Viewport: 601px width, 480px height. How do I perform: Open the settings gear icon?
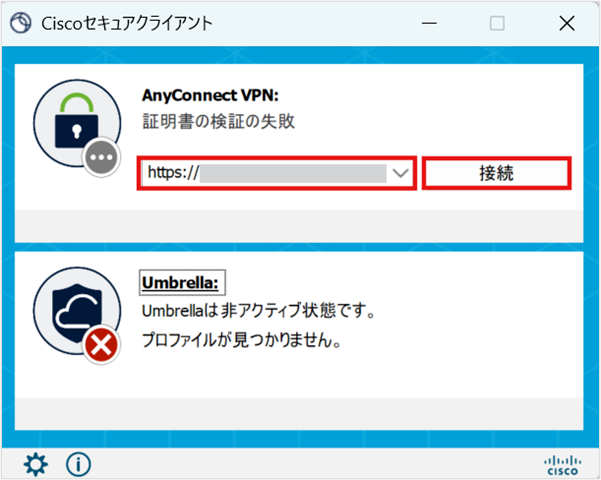coord(36,465)
